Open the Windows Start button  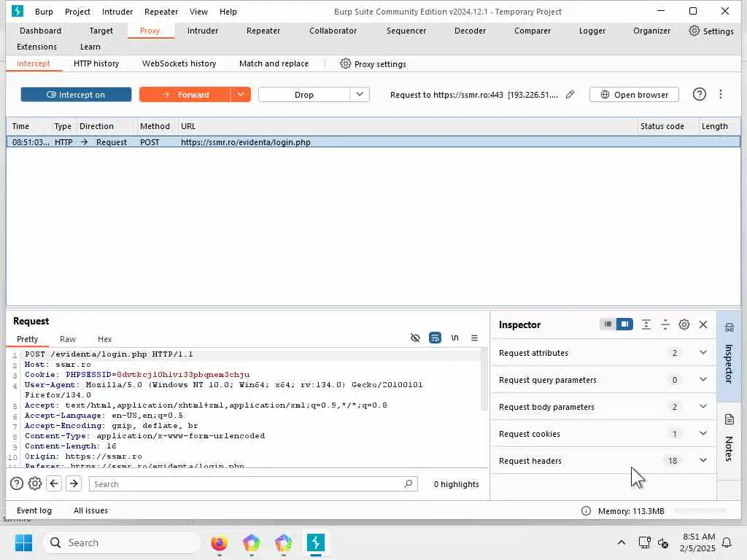(23, 542)
